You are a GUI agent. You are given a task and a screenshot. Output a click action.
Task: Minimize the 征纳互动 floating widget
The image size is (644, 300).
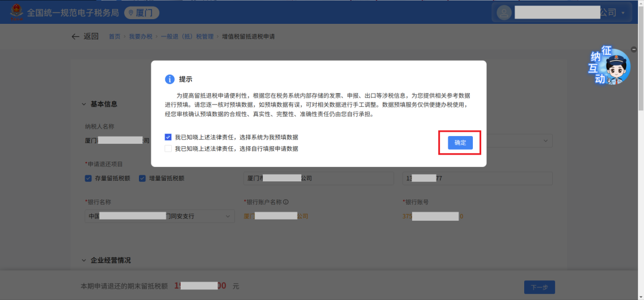tap(634, 50)
